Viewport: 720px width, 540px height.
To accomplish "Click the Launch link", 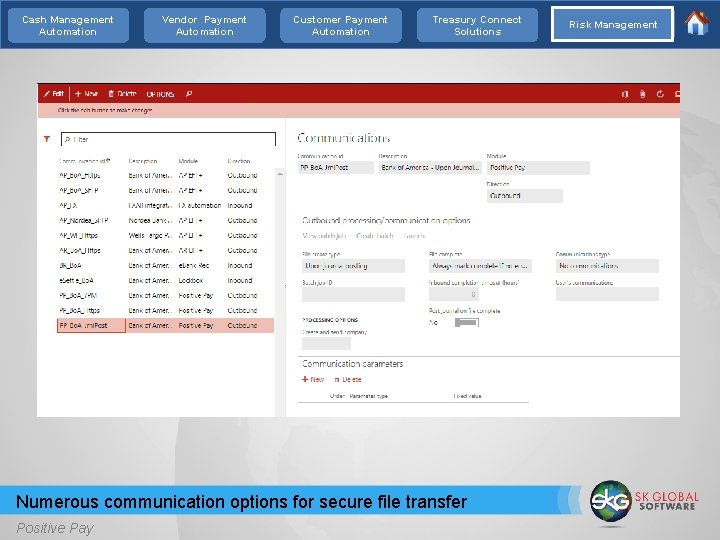I will click(414, 236).
